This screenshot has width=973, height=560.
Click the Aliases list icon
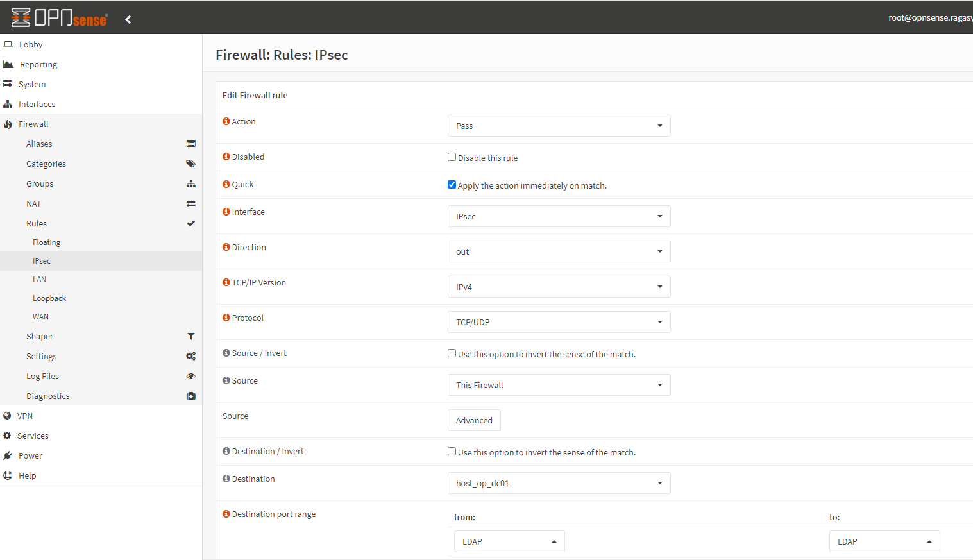click(x=190, y=143)
